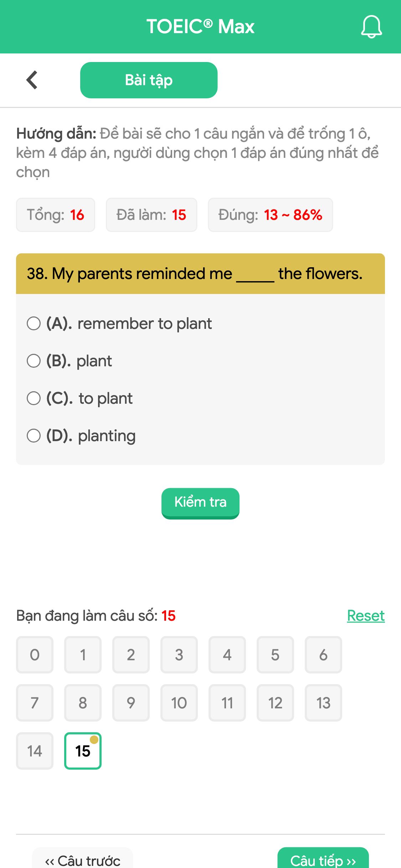Open the notification bell
The image size is (401, 868).
[371, 27]
